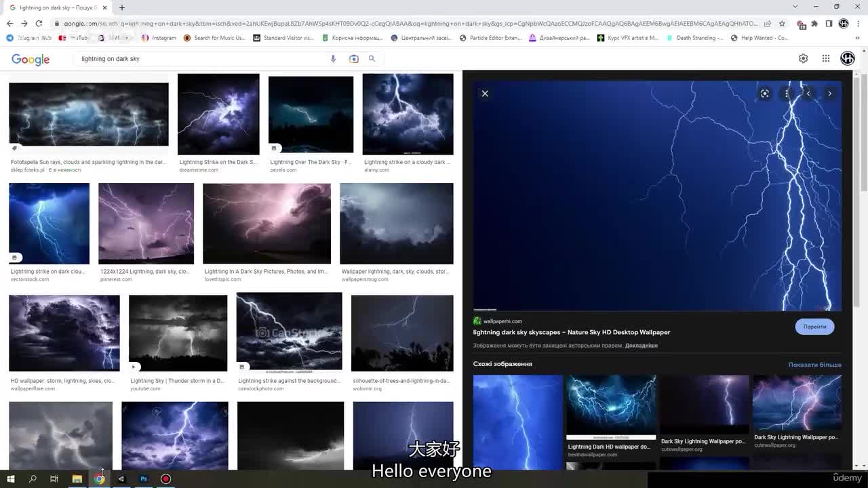Open the tab search dropdown arrow
868x488 pixels.
click(x=795, y=7)
